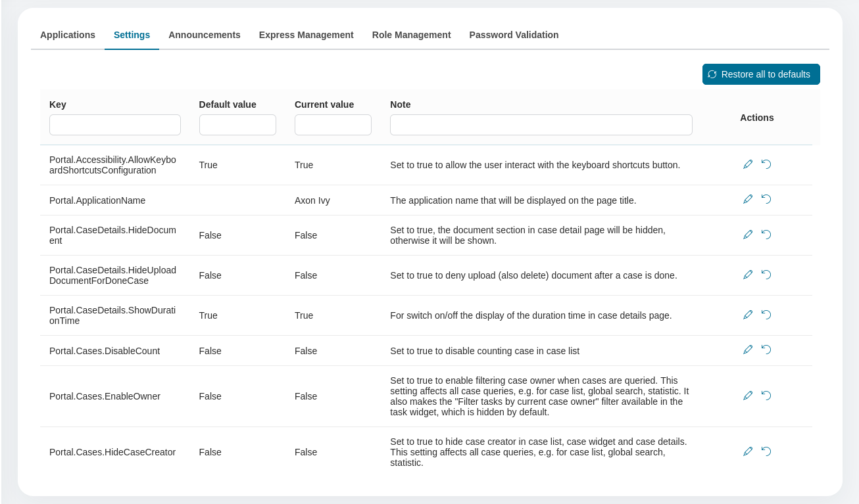This screenshot has width=859, height=504.
Task: Focus the Key filter input field
Action: (x=115, y=125)
